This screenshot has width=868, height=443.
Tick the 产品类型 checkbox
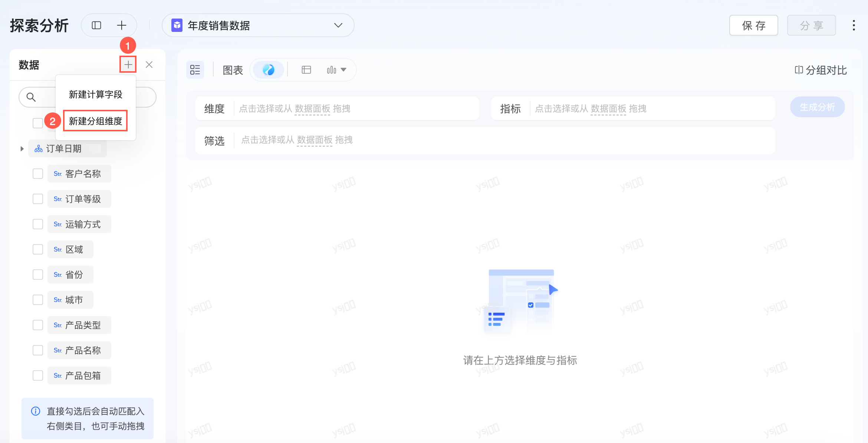point(38,325)
